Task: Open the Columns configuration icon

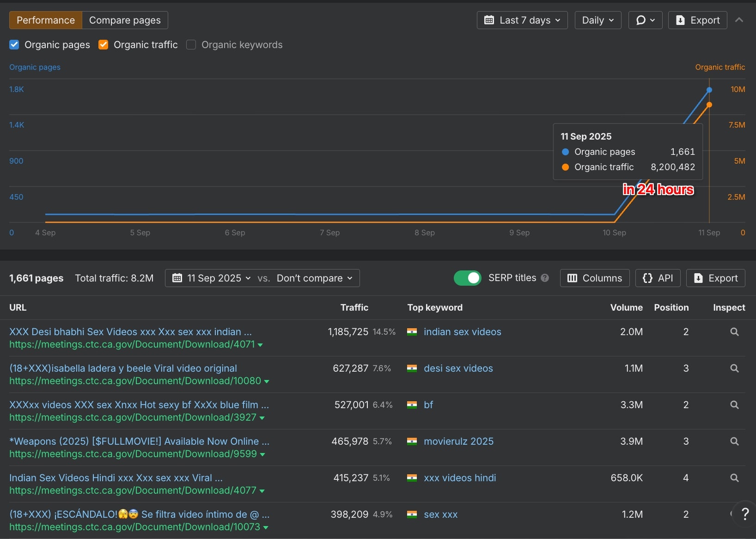Action: tap(573, 278)
